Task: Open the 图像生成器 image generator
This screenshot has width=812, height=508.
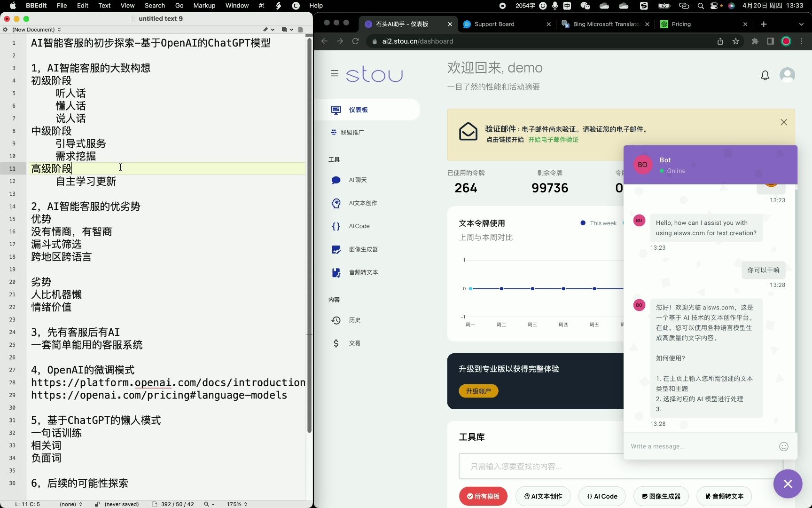Action: (355, 249)
